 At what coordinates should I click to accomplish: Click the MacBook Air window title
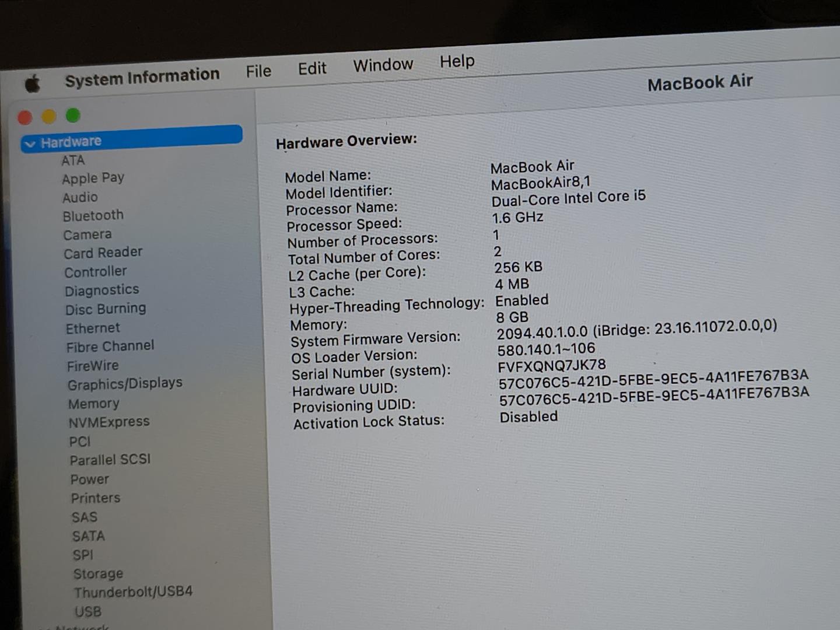pyautogui.click(x=700, y=83)
